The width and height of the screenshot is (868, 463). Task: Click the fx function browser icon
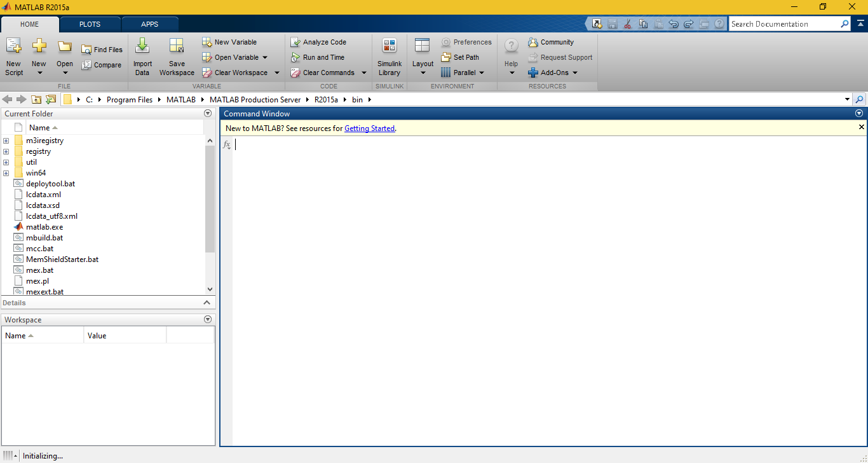coord(227,145)
